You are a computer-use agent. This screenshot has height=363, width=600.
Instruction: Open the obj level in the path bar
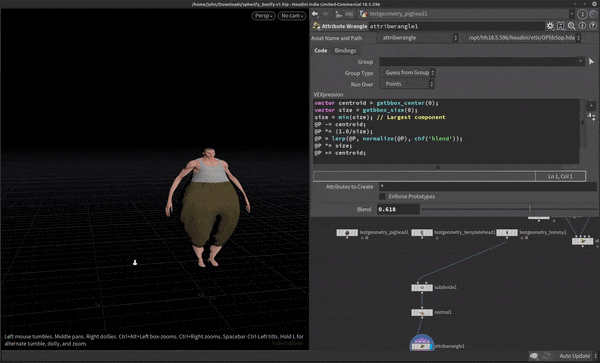pos(344,14)
